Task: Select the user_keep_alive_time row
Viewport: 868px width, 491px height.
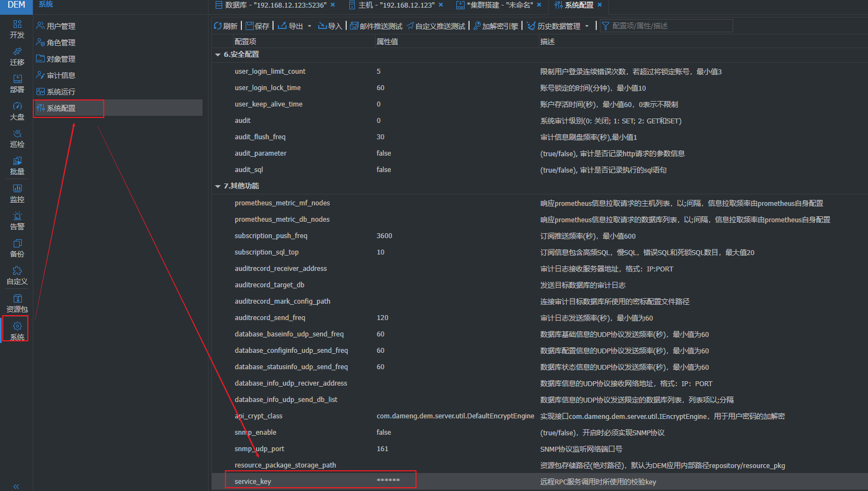Action: pyautogui.click(x=539, y=104)
